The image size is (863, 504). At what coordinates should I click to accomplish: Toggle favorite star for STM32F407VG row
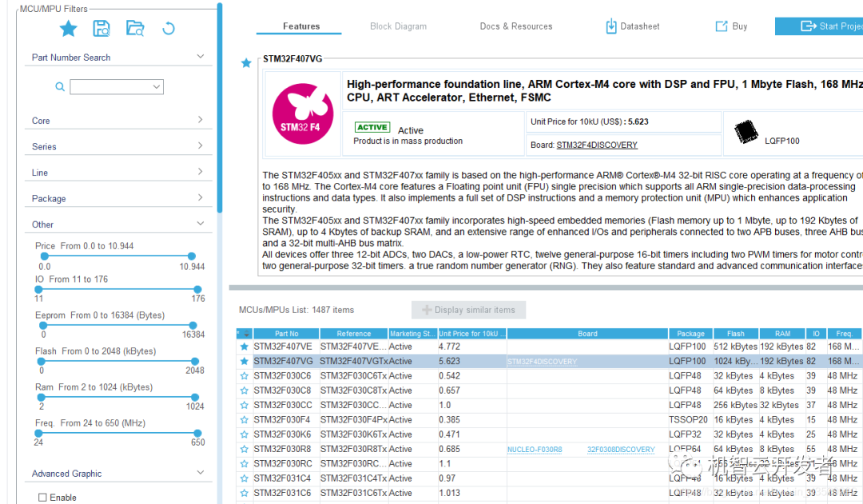pyautogui.click(x=244, y=362)
